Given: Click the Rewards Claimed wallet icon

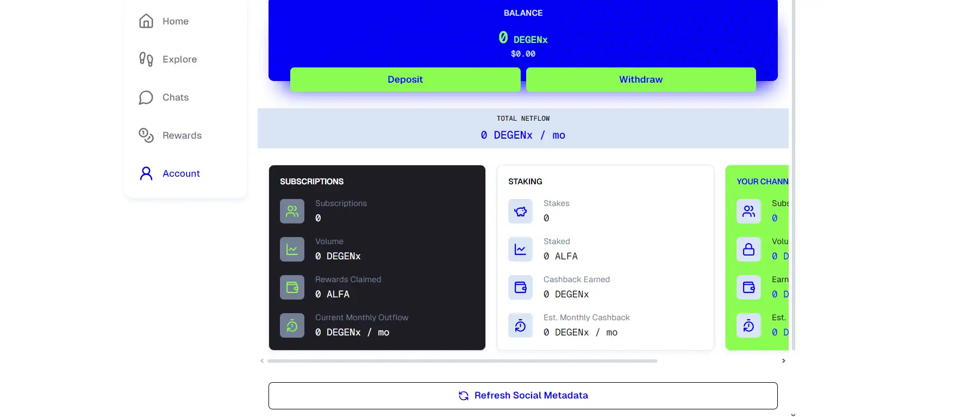Looking at the screenshot, I should click(292, 288).
